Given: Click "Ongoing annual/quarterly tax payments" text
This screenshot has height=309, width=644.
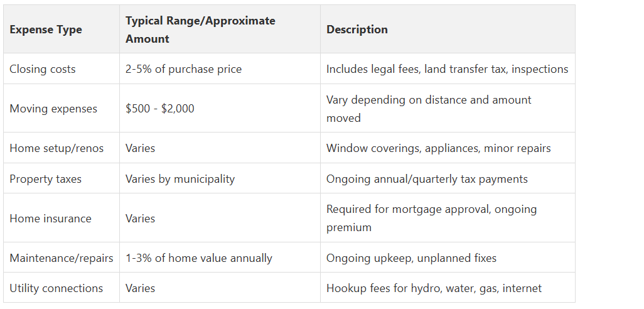Looking at the screenshot, I should click(427, 179).
